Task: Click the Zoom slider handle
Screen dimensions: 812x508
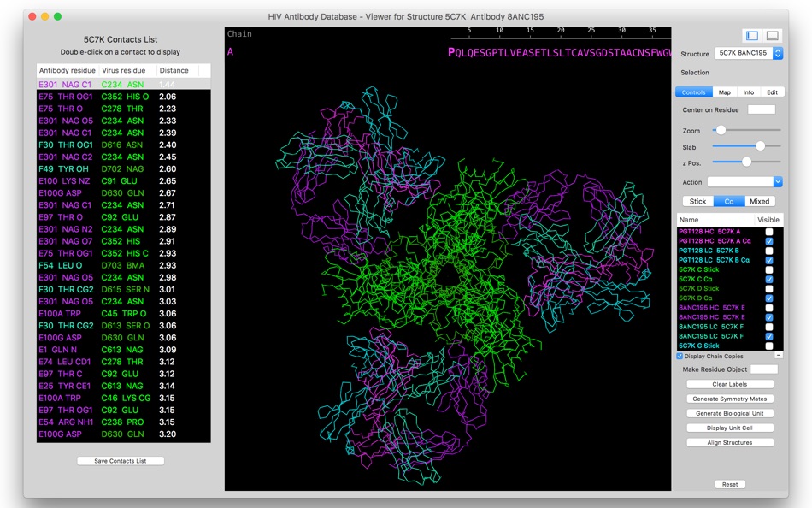Action: pos(721,130)
